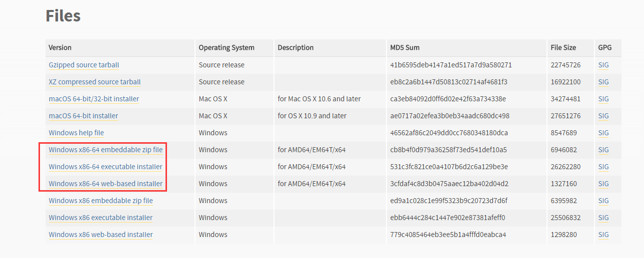
Task: Click SIG for macOS 64-bit installer row
Action: (x=603, y=116)
